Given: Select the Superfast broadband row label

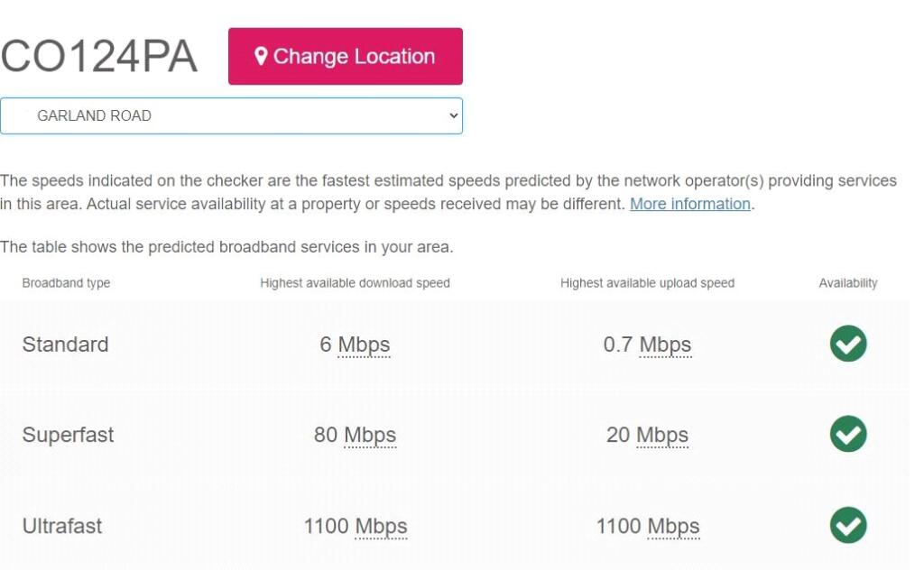Looking at the screenshot, I should tap(68, 435).
